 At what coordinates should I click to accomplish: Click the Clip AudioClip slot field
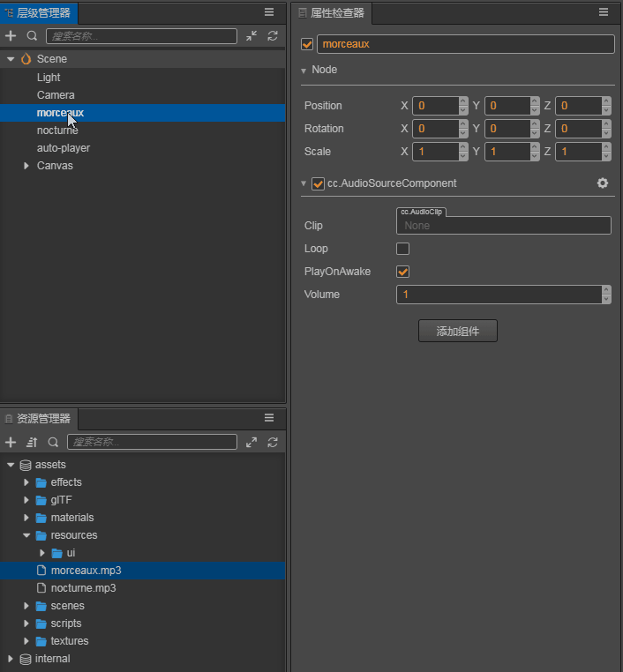pyautogui.click(x=504, y=226)
